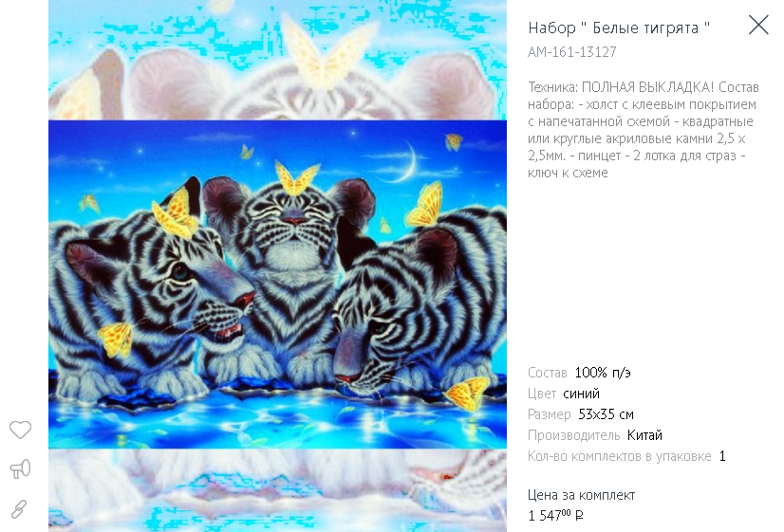The image size is (784, 532).
Task: Add the product to favorites with heart icon
Action: click(21, 430)
